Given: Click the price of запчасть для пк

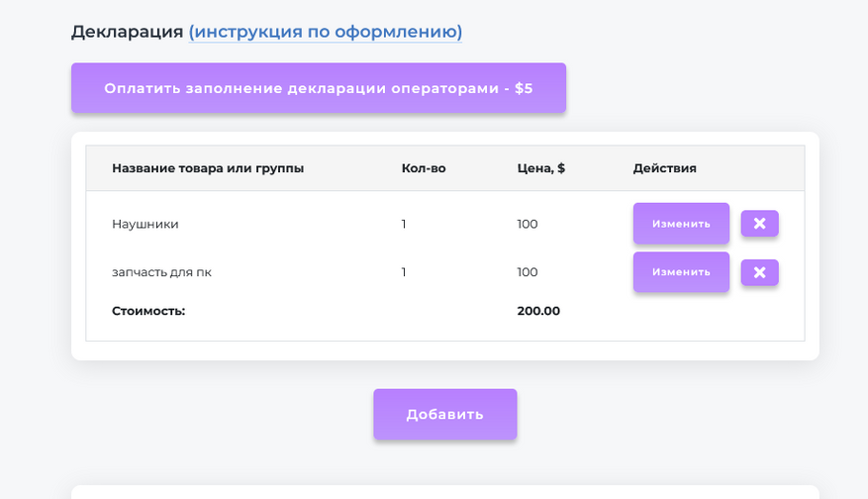Looking at the screenshot, I should [528, 272].
